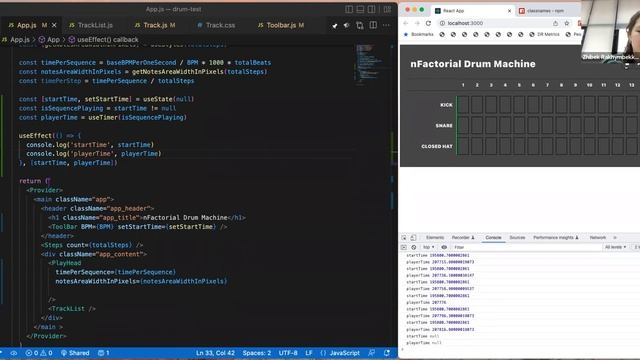The height and width of the screenshot is (360, 640).
Task: Change indentation via Spaces: 2
Action: (257, 353)
